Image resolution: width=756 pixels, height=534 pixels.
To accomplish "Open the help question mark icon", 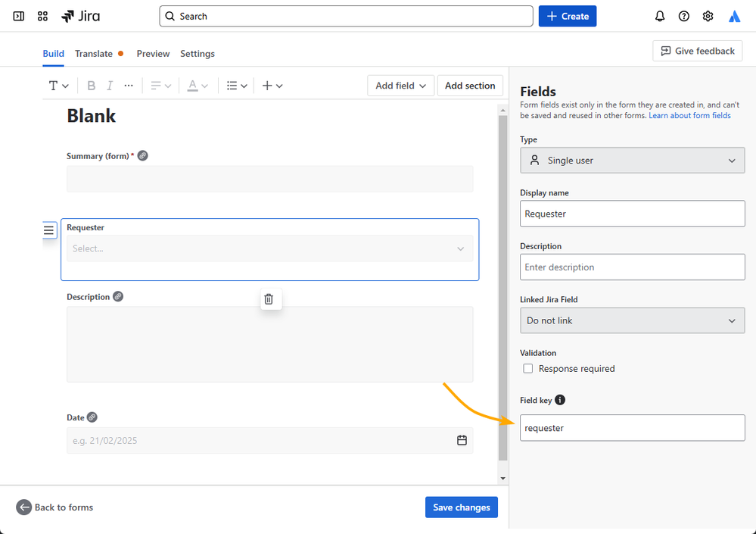I will [x=683, y=17].
